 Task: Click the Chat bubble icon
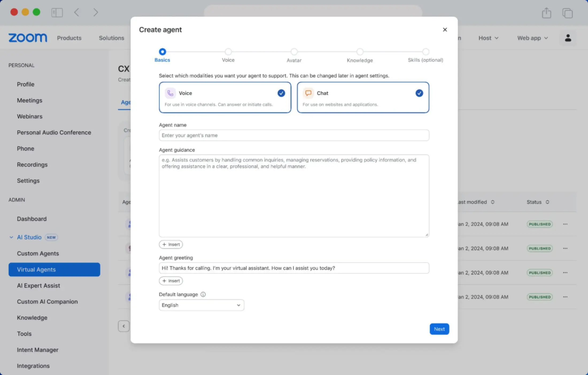pyautogui.click(x=308, y=93)
